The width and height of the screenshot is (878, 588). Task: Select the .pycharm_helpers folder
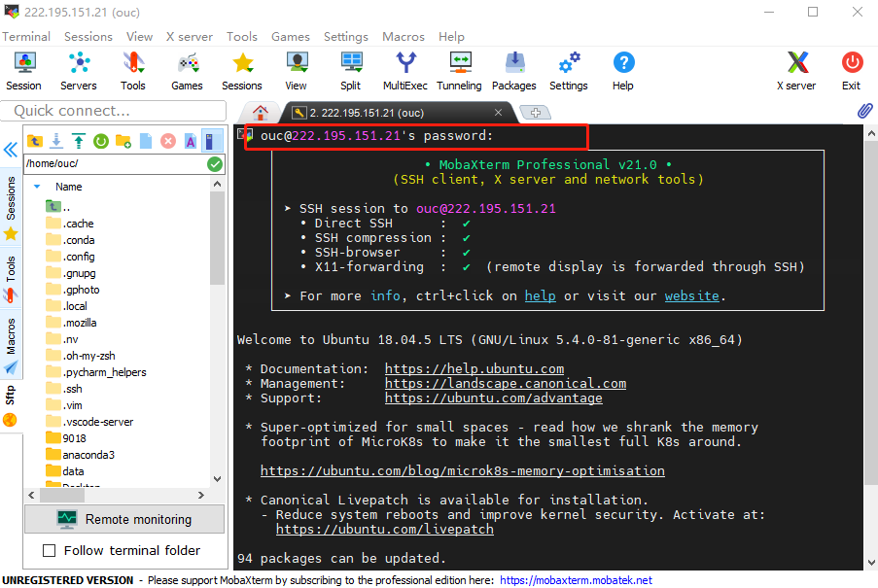(95, 372)
